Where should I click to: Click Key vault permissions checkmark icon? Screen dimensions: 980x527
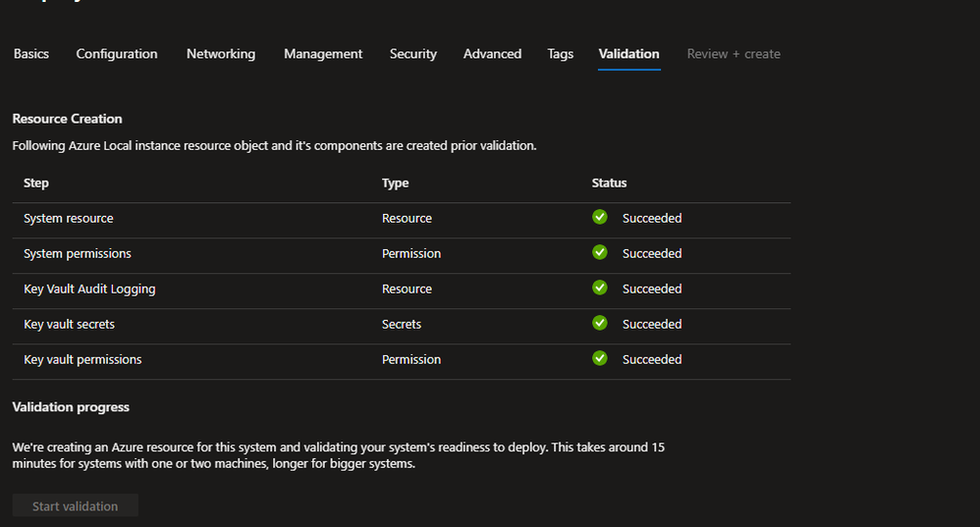coord(600,358)
